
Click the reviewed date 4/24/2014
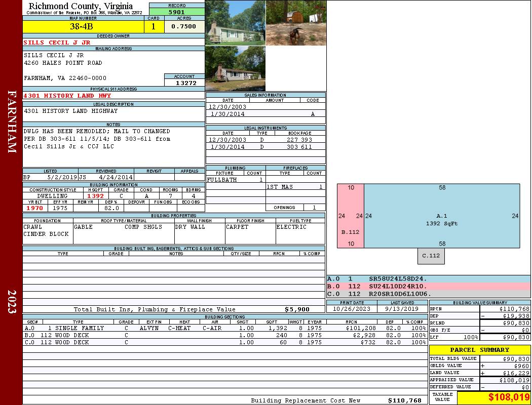pyautogui.click(x=116, y=177)
